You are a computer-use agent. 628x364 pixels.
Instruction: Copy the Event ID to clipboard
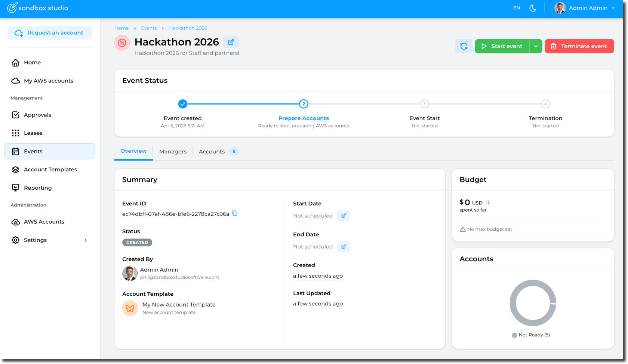click(235, 214)
